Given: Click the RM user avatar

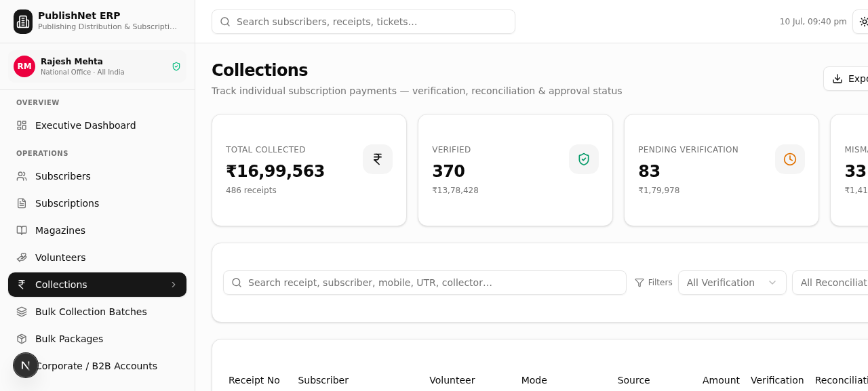Looking at the screenshot, I should pyautogui.click(x=24, y=66).
